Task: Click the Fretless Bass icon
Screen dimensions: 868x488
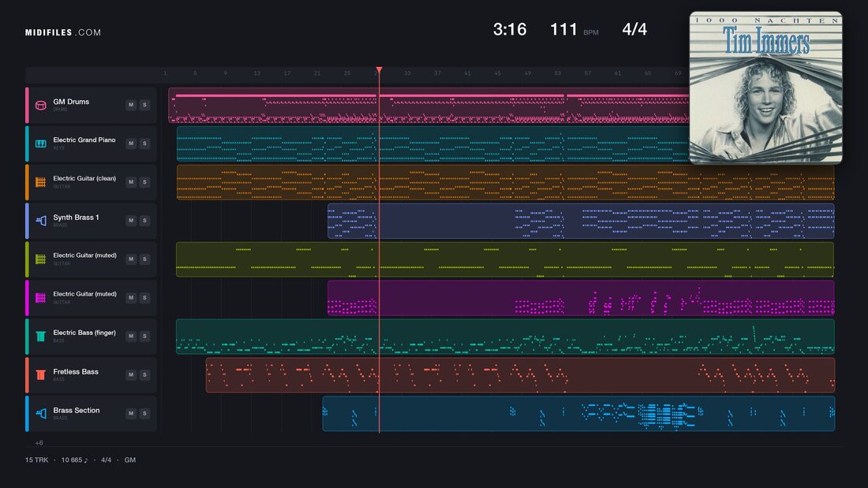Action: pos(40,375)
